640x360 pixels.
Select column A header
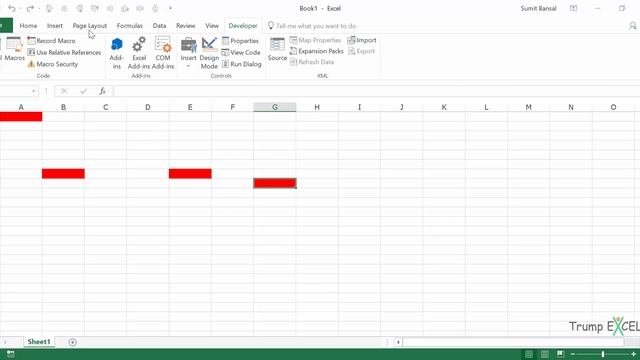coord(21,107)
